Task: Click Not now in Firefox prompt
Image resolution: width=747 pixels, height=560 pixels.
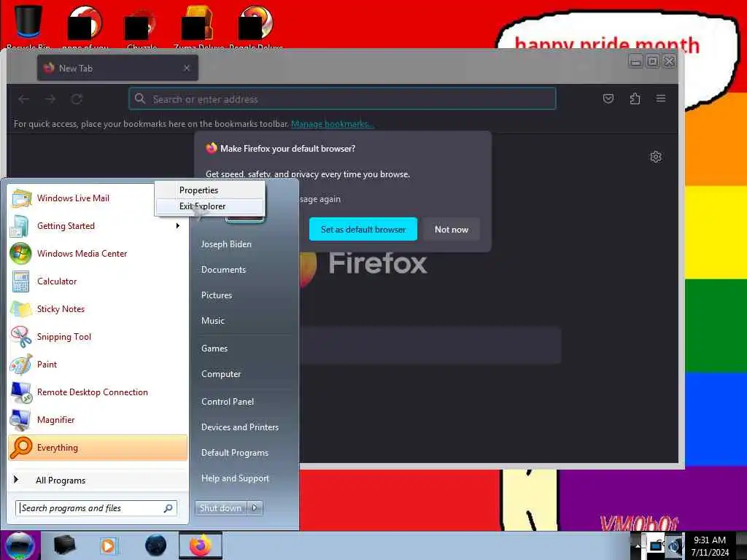Action: click(451, 229)
